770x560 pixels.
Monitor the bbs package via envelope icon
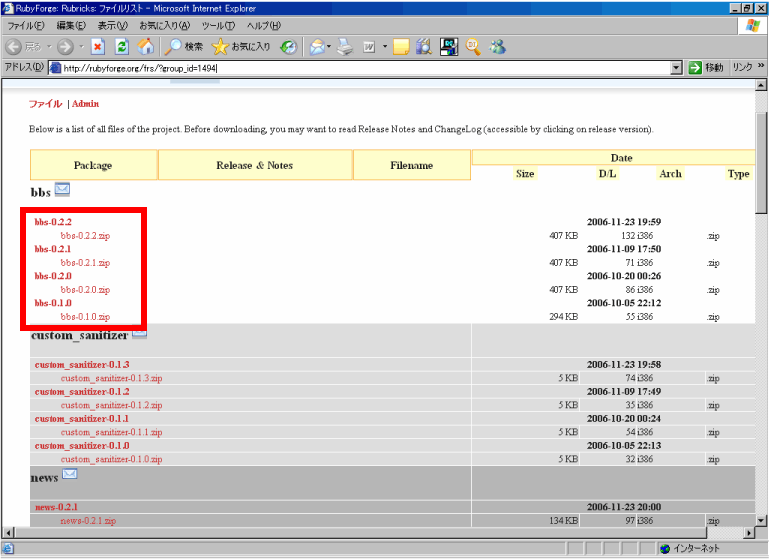[x=62, y=189]
